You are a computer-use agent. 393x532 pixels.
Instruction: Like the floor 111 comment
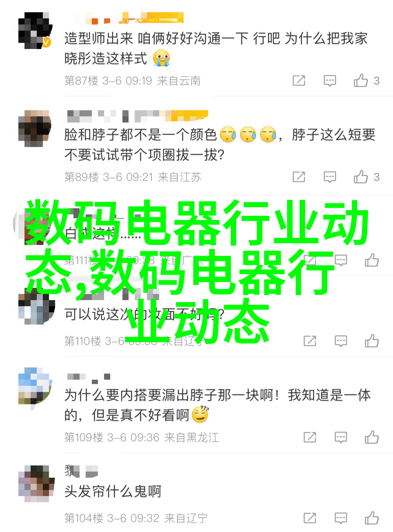[x=372, y=260]
